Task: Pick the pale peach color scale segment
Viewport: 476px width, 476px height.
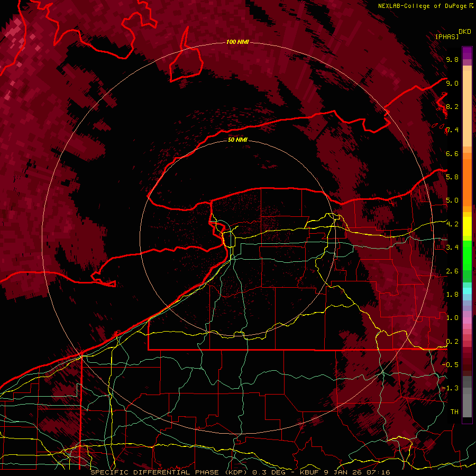Action: (x=467, y=108)
